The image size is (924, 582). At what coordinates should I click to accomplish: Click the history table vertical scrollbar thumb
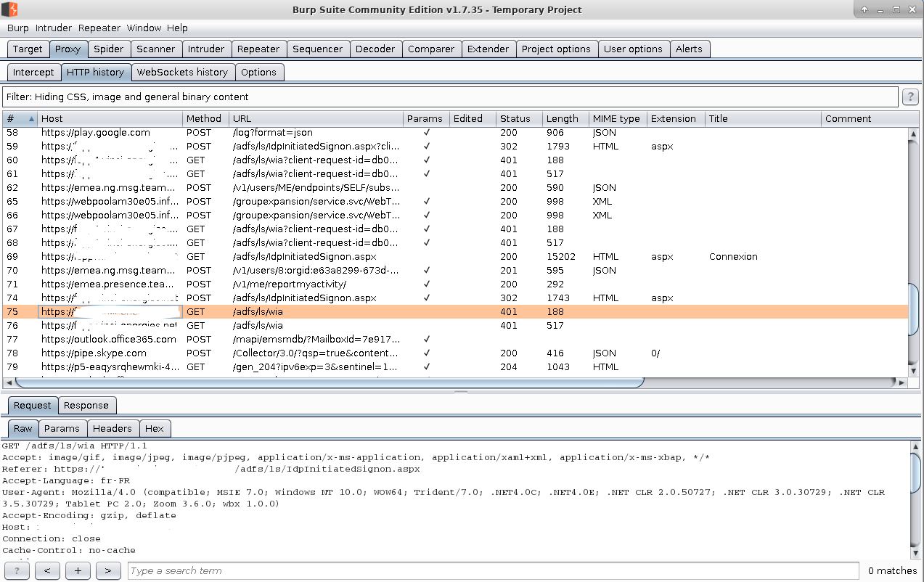[x=913, y=308]
